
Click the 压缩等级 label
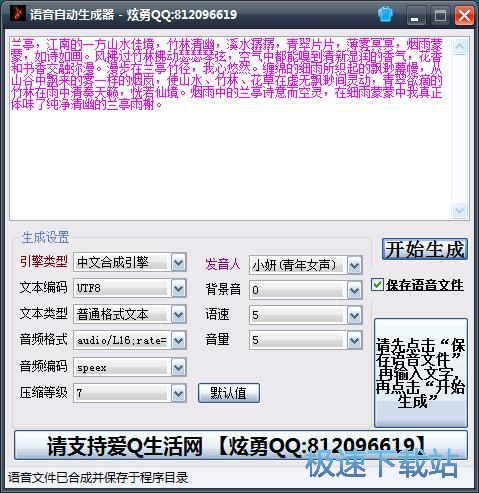(x=44, y=393)
